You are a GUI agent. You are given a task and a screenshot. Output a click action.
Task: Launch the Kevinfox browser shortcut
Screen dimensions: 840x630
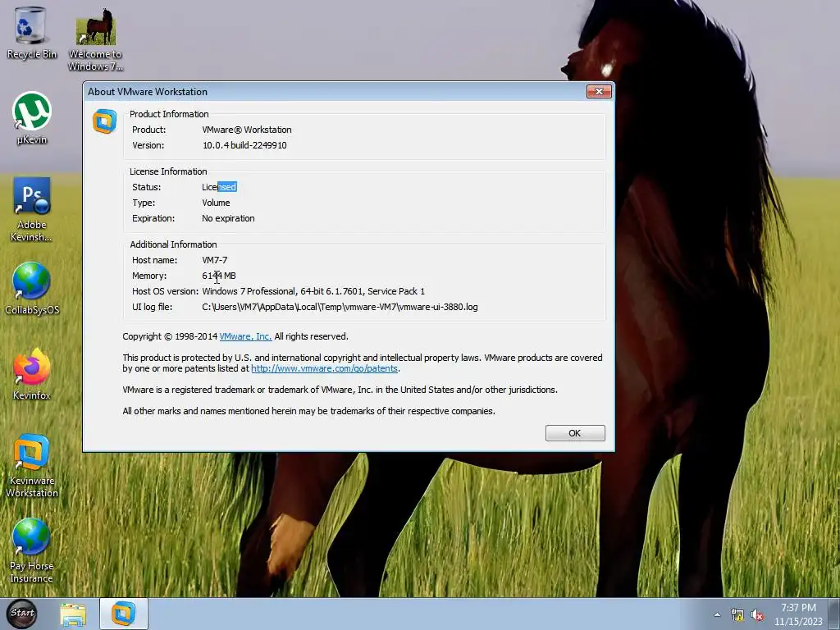click(32, 373)
